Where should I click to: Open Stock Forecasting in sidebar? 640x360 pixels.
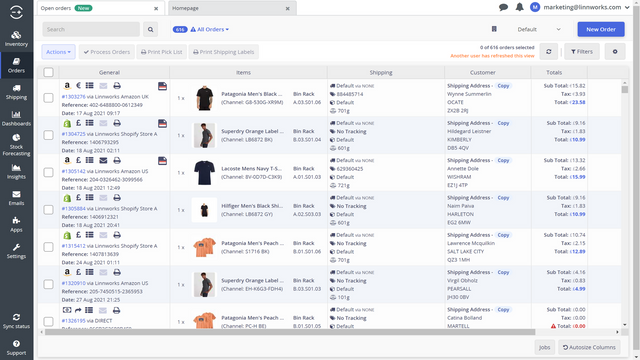16,144
